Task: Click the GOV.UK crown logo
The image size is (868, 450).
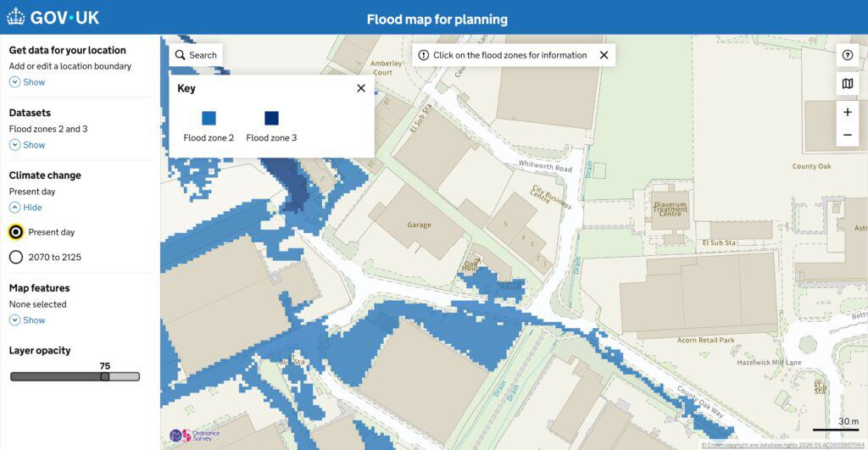Action: pyautogui.click(x=15, y=17)
